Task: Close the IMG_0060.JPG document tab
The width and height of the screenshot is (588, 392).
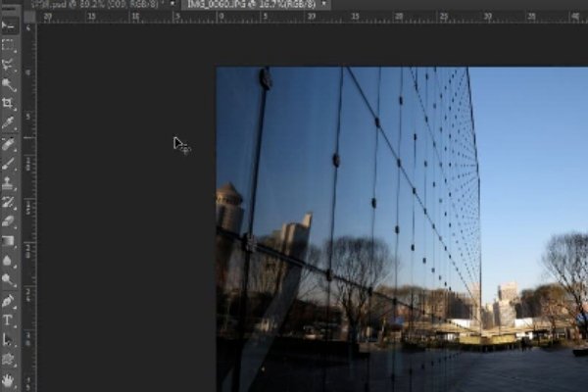Action: click(x=324, y=5)
